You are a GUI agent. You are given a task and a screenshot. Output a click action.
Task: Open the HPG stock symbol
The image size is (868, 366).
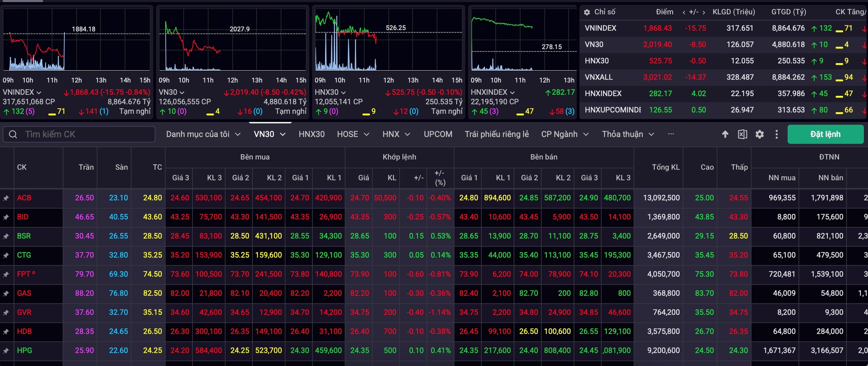[24, 351]
